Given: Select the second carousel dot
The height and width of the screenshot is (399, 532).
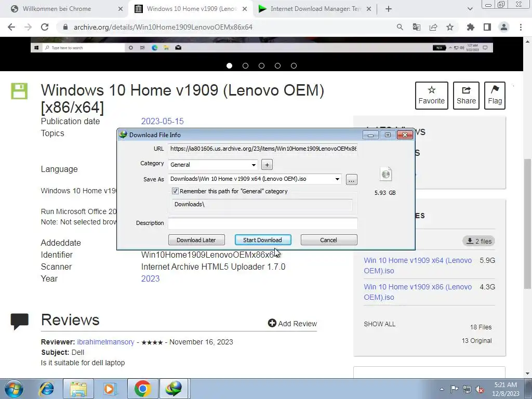Looking at the screenshot, I should (x=245, y=66).
